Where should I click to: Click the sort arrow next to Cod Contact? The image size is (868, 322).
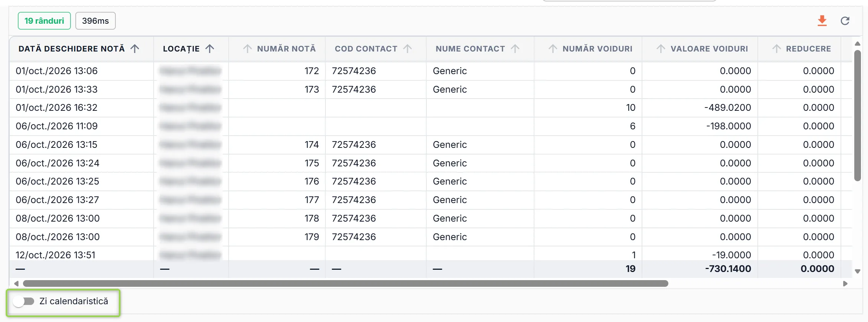tap(407, 49)
